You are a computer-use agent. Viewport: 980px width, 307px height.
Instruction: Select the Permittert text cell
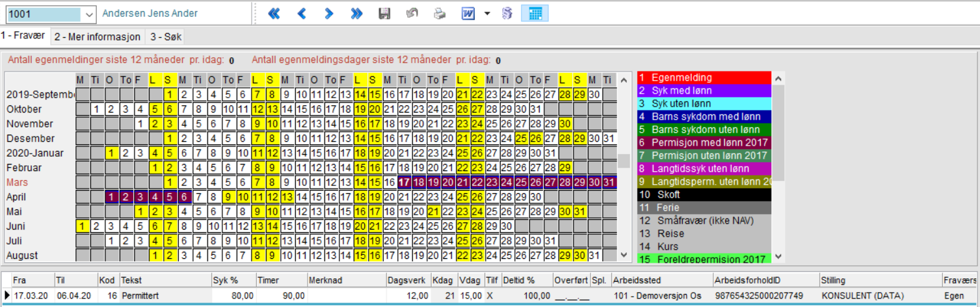(165, 296)
